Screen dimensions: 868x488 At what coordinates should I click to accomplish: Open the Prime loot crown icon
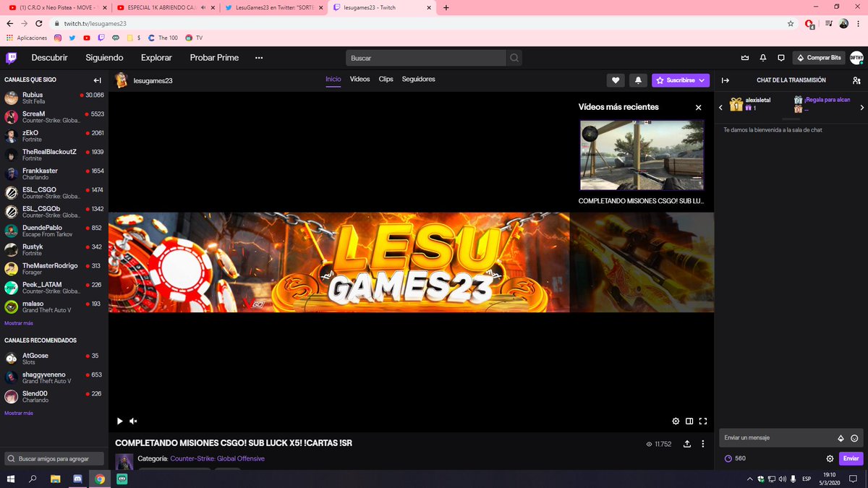point(745,58)
